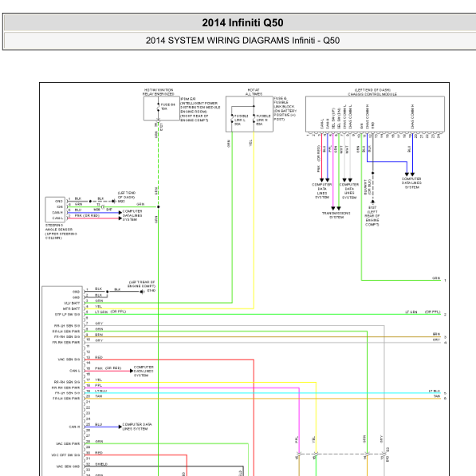476x476 pixels.
Task: Select the 'FUSE 64 10A' fuse label
Action: click(167, 107)
